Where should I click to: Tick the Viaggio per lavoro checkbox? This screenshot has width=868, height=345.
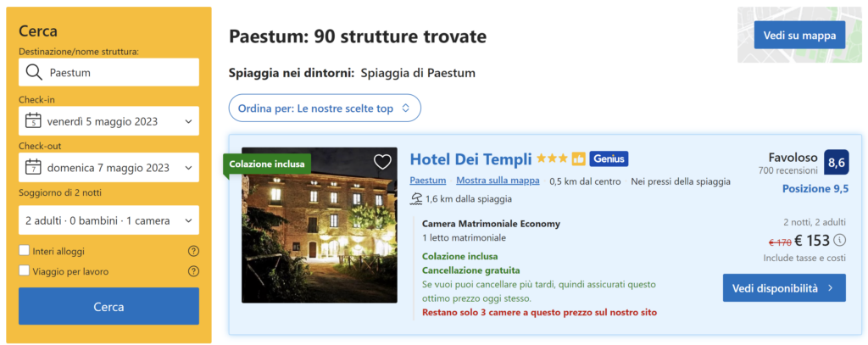click(25, 271)
